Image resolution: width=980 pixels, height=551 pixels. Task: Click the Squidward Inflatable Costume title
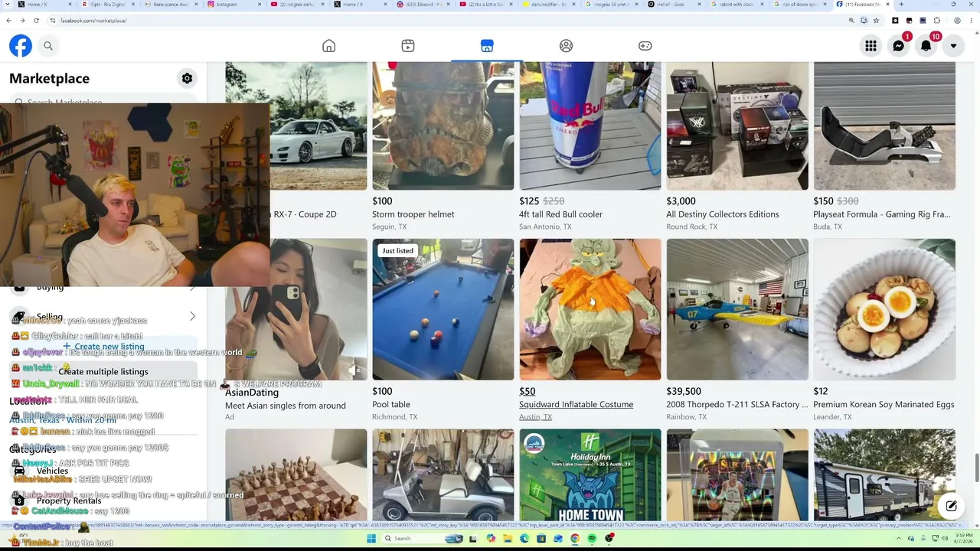(576, 405)
